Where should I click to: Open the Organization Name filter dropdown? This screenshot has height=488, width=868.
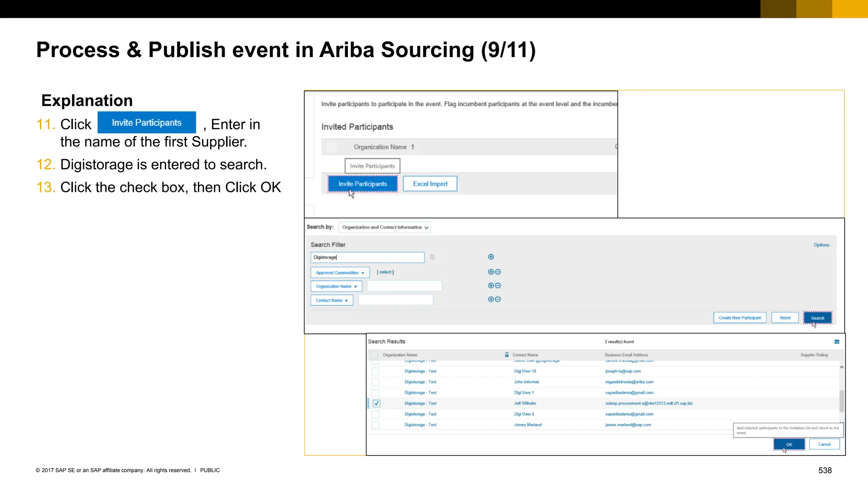[x=336, y=286]
